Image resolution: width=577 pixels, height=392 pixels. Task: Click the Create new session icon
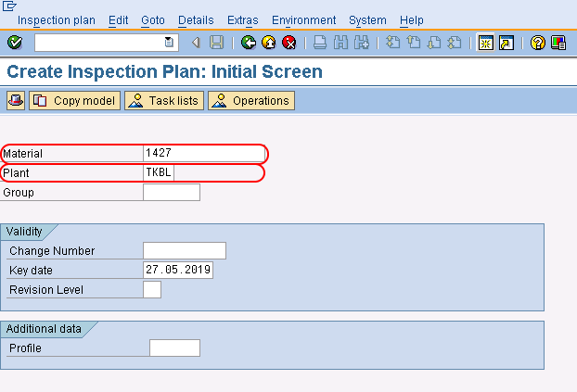(x=485, y=43)
